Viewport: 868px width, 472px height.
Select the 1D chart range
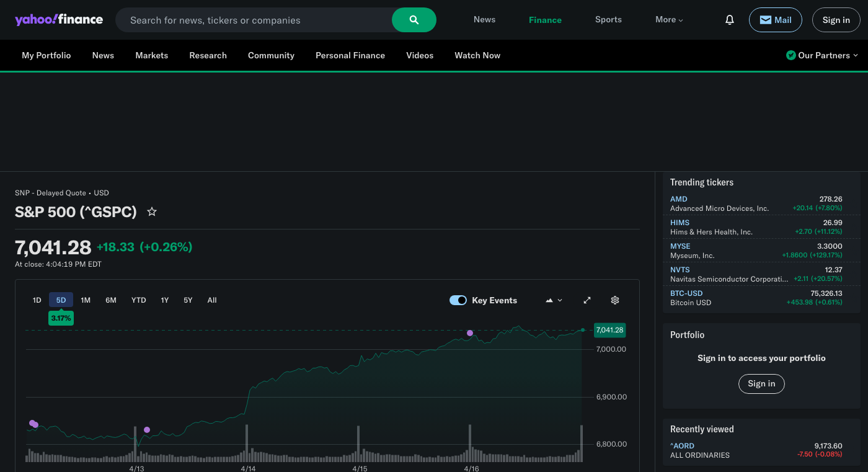coord(37,300)
